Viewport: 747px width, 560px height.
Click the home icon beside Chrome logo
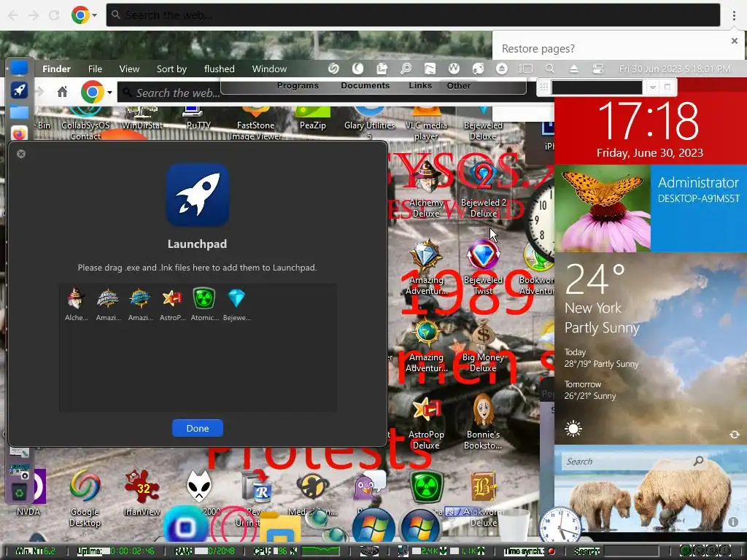63,91
